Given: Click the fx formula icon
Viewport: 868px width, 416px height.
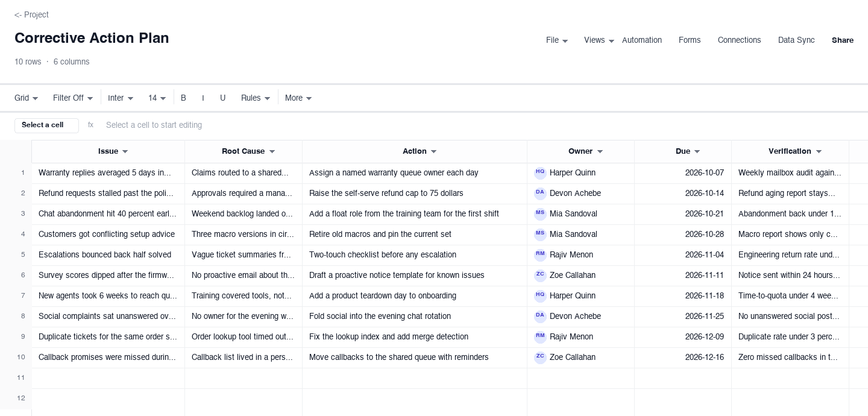Looking at the screenshot, I should coord(90,125).
